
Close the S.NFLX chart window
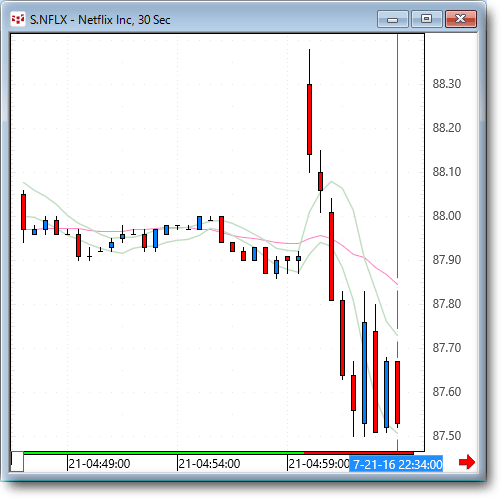pyautogui.click(x=461, y=19)
